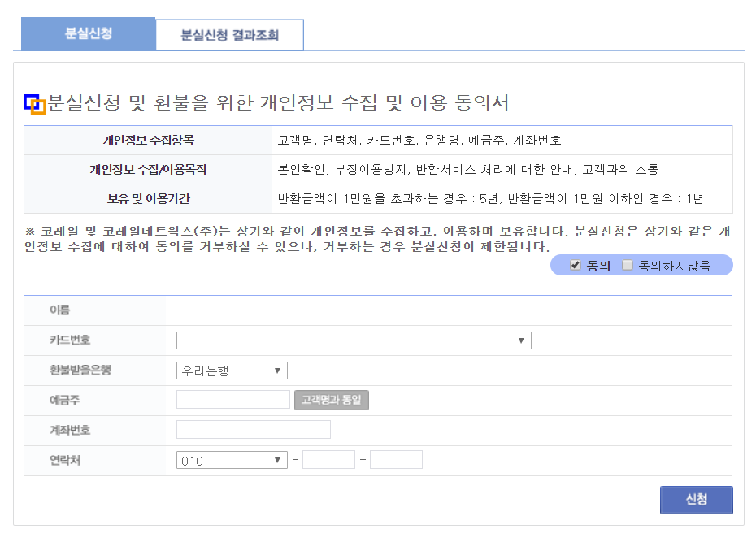Click the 개인정보 수집/이용목적 header cell
This screenshot has height=542, width=756.
pyautogui.click(x=148, y=169)
